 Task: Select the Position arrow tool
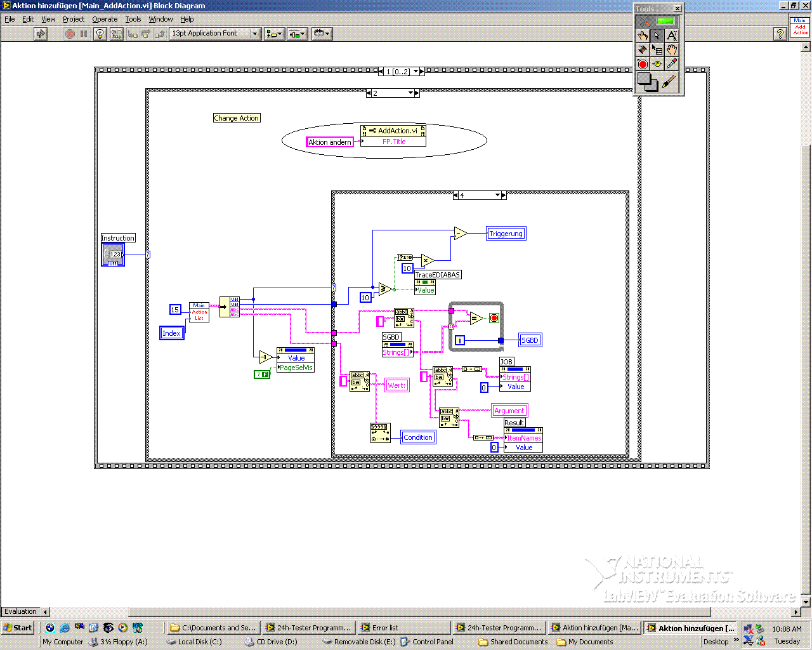[x=657, y=36]
